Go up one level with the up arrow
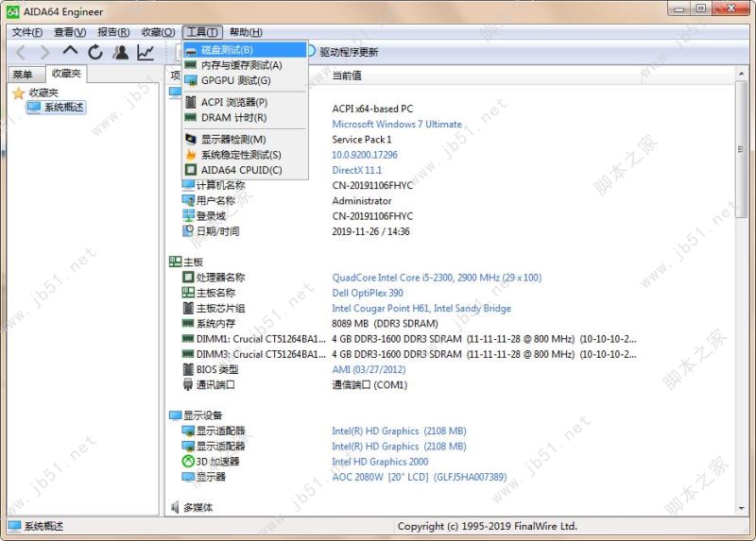The width and height of the screenshot is (756, 541). point(70,51)
